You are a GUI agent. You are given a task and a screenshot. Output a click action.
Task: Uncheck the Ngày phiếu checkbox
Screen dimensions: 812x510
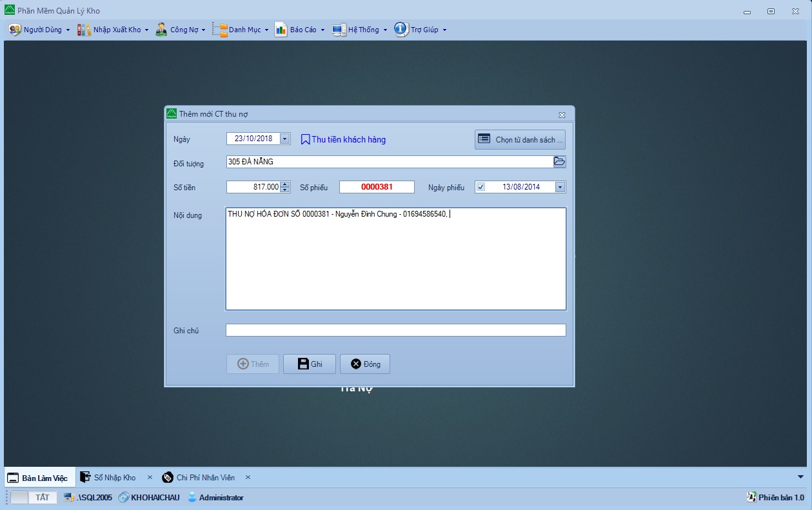481,187
